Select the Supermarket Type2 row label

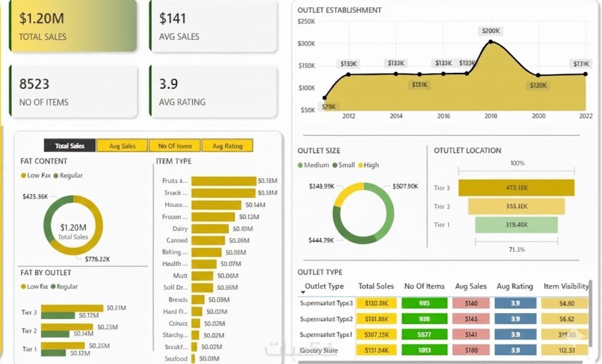[x=326, y=318]
